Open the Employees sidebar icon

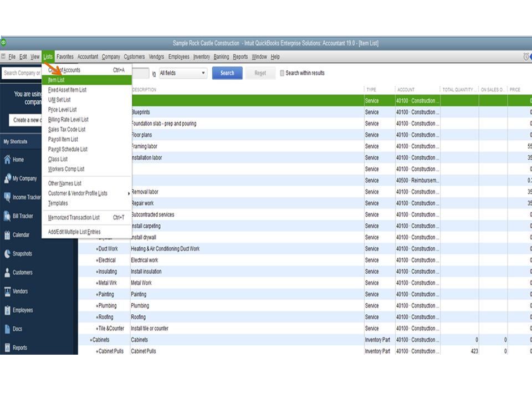pyautogui.click(x=7, y=310)
